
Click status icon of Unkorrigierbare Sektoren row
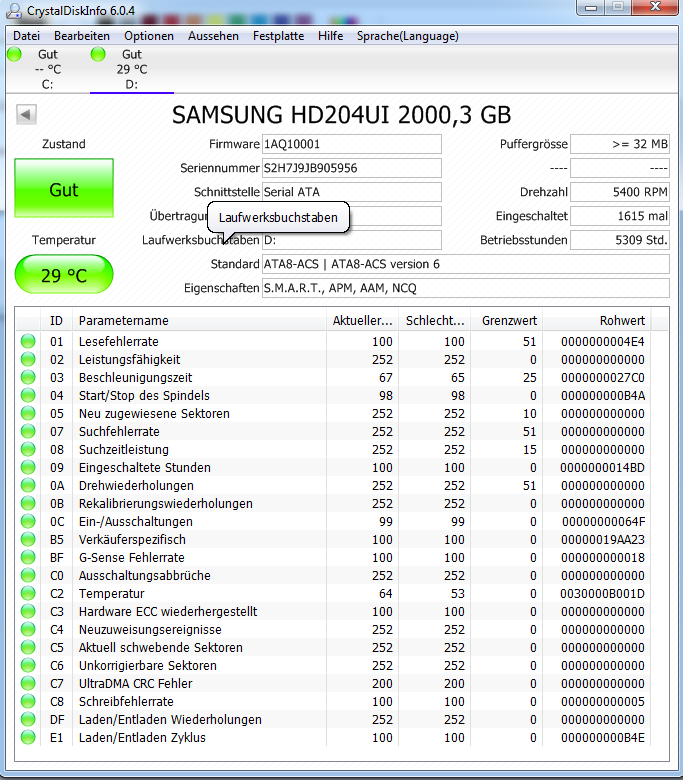pos(28,665)
